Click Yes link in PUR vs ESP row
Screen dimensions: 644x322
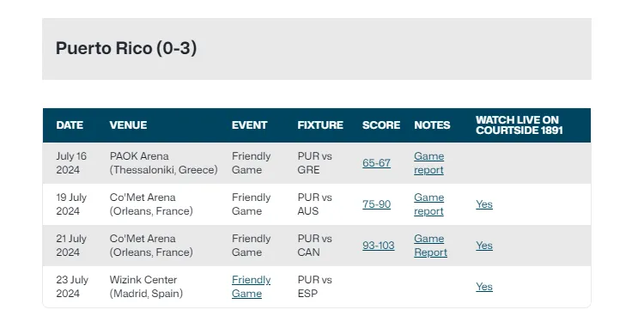point(484,287)
